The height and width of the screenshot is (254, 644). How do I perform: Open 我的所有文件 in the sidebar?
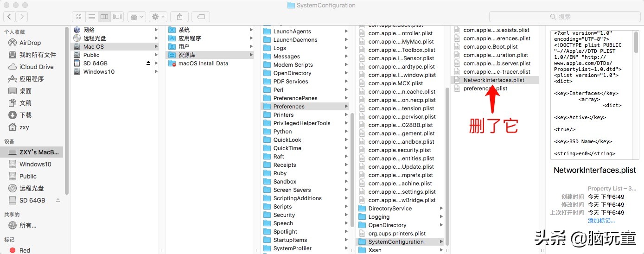point(32,55)
